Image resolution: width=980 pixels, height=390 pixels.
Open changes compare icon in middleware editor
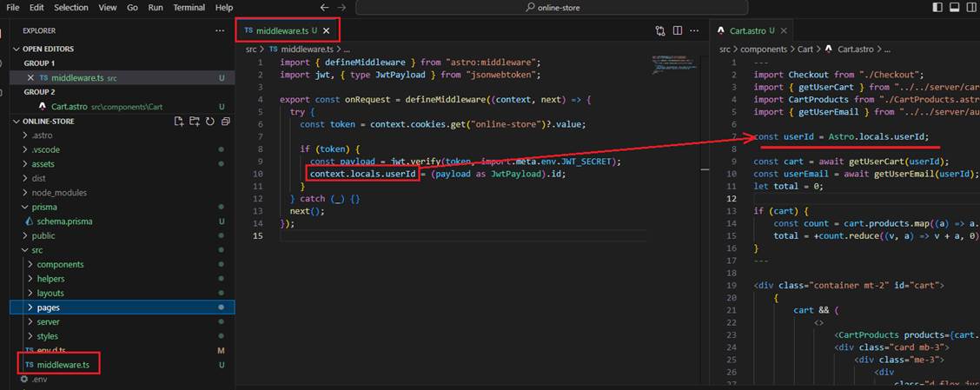point(660,30)
